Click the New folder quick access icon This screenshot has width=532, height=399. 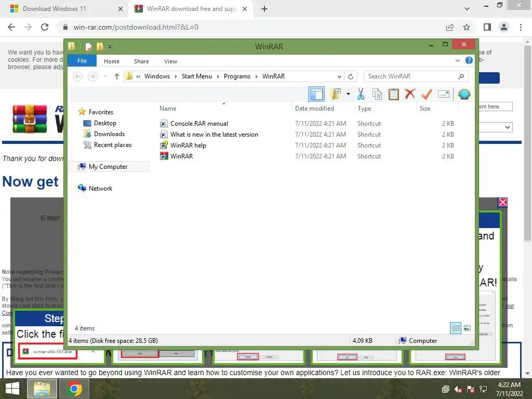point(100,46)
